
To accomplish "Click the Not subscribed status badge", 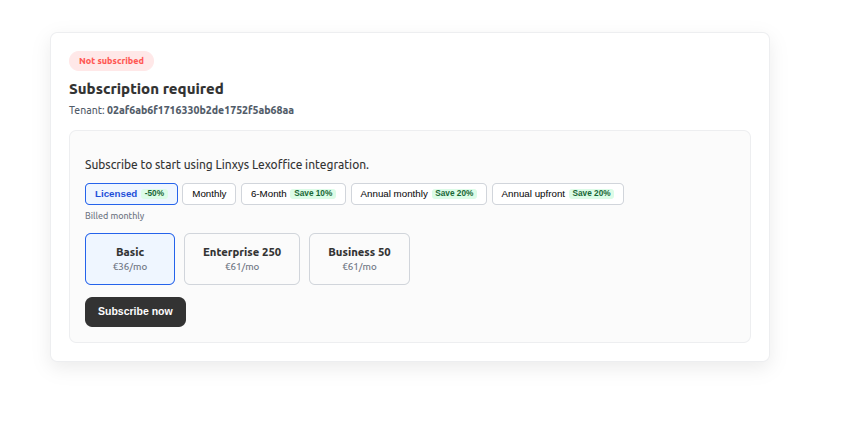I will [111, 61].
